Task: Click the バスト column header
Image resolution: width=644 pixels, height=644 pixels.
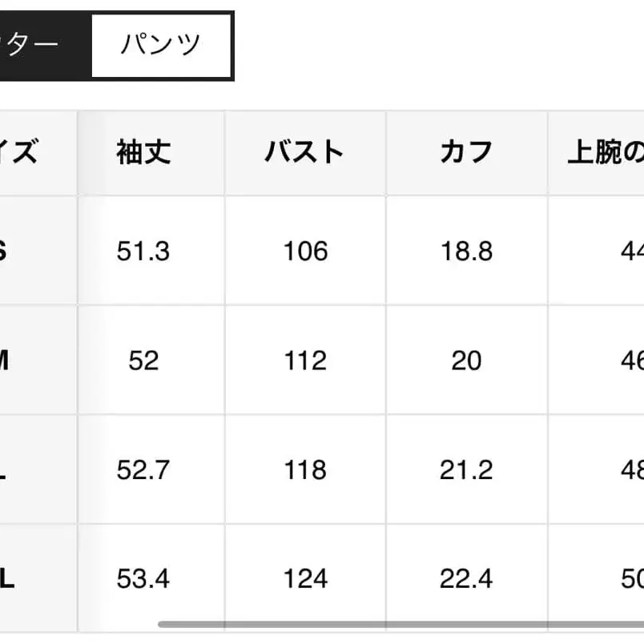Action: click(304, 151)
